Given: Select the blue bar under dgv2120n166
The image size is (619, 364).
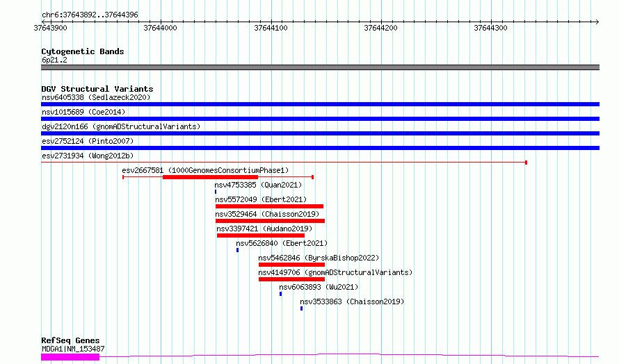Looking at the screenshot, I should [x=320, y=133].
